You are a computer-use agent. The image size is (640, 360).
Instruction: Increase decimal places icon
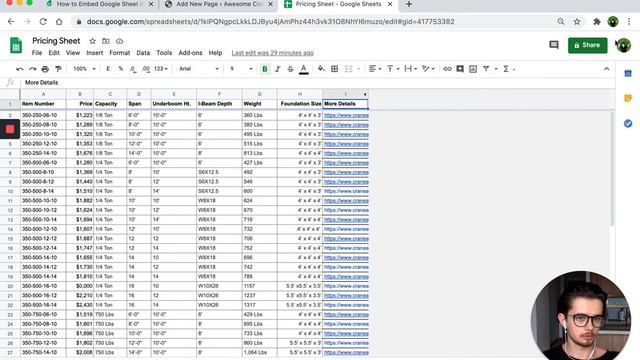pos(146,69)
